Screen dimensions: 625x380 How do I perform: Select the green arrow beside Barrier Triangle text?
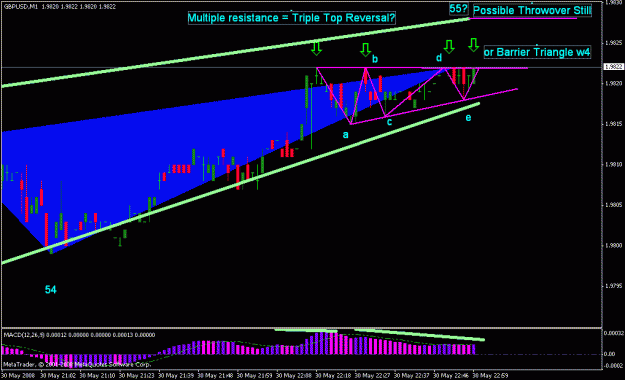tap(473, 45)
